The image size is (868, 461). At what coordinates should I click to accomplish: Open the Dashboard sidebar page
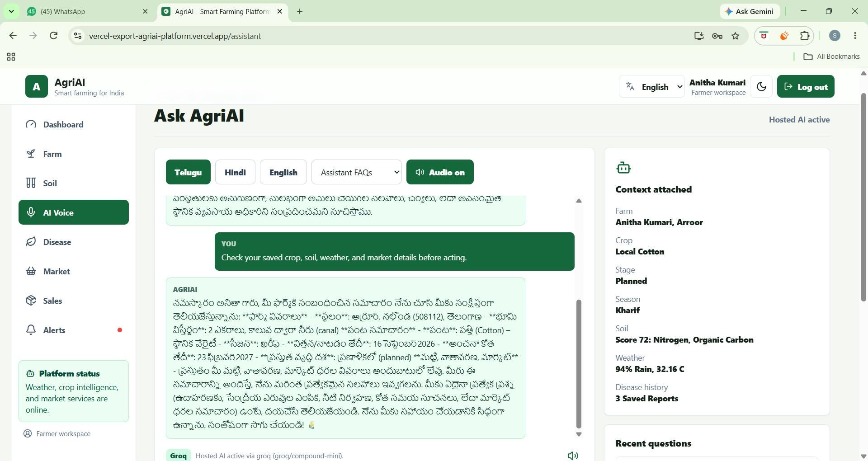point(73,124)
